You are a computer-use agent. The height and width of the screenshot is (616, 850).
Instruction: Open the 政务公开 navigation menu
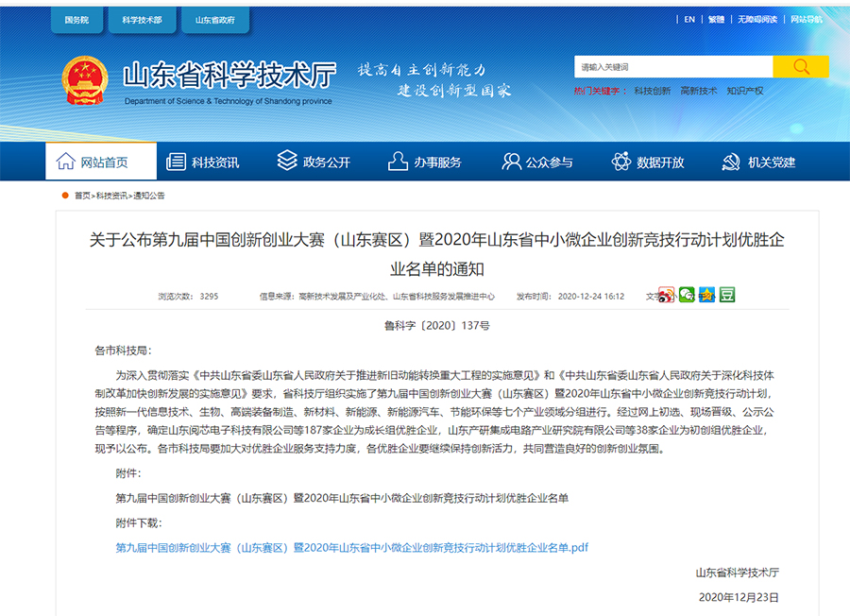314,162
